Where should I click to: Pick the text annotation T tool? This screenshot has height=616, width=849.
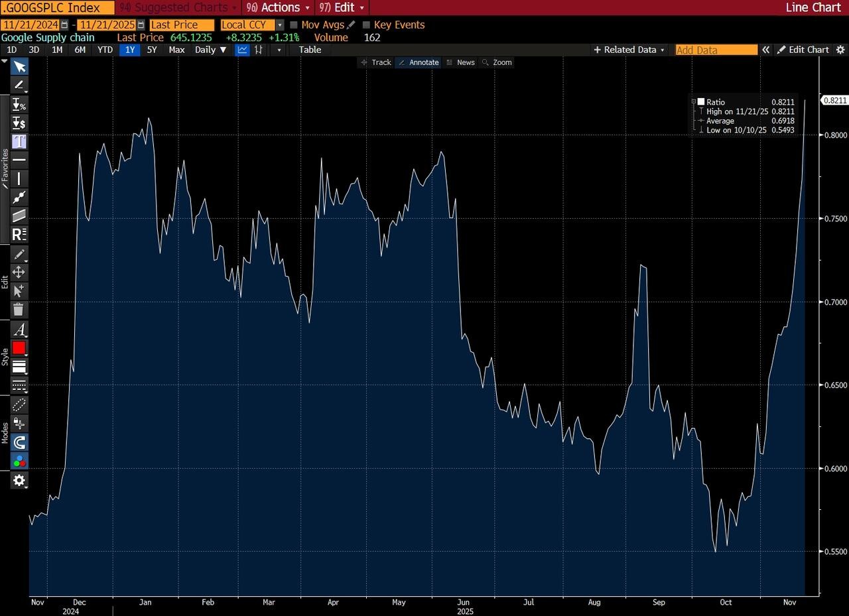[x=19, y=141]
